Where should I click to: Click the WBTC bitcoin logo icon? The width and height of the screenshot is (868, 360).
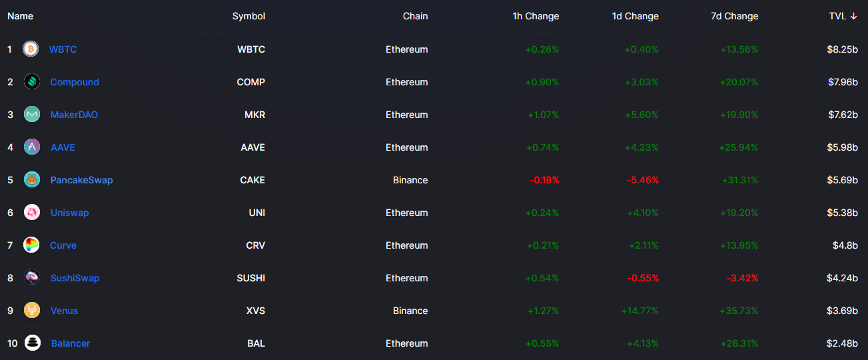[31, 49]
